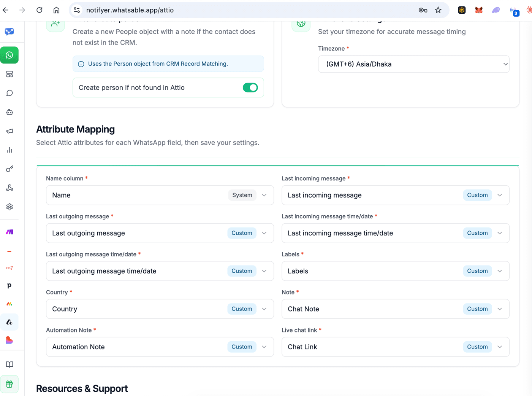Click the System badge on Name field
Viewport: 532px width, 396px height.
242,195
